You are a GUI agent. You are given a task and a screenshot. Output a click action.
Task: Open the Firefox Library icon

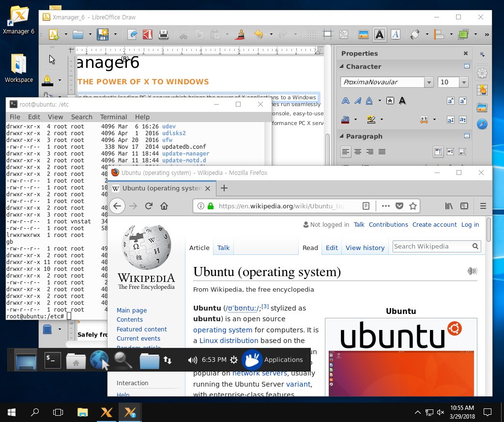[x=448, y=206]
